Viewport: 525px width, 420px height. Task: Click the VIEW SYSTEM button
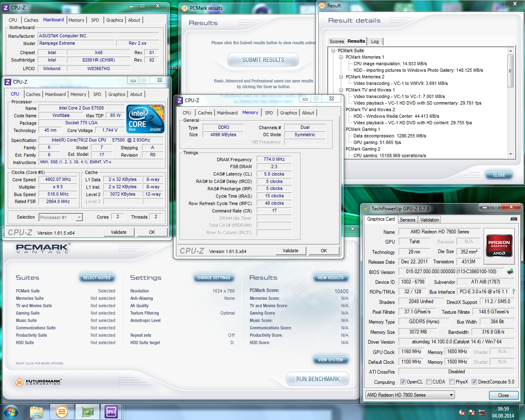pos(331,360)
